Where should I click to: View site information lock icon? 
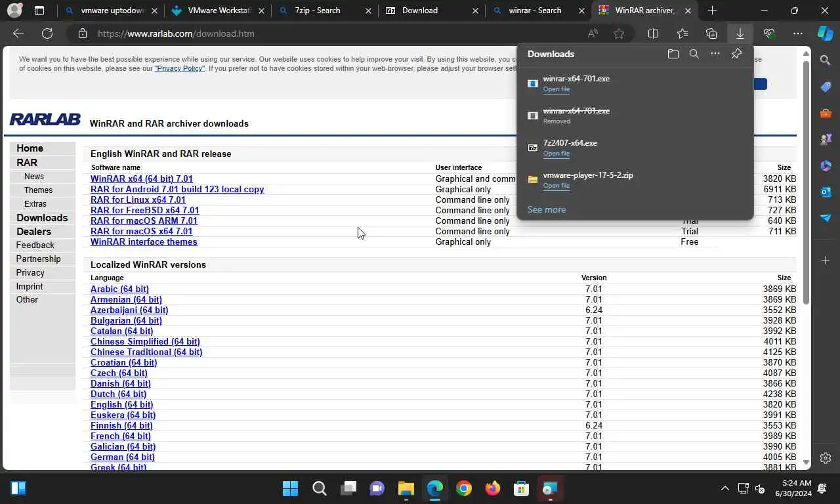(83, 33)
